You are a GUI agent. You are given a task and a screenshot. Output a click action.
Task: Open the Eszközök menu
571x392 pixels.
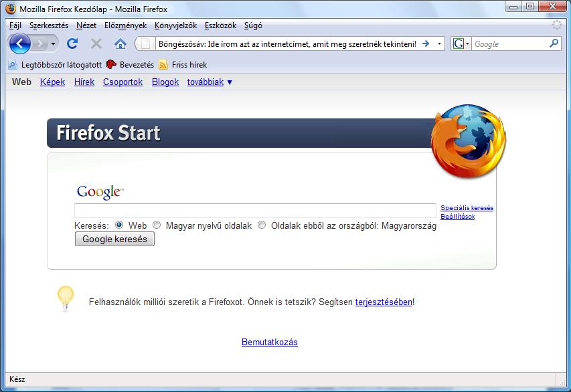220,25
